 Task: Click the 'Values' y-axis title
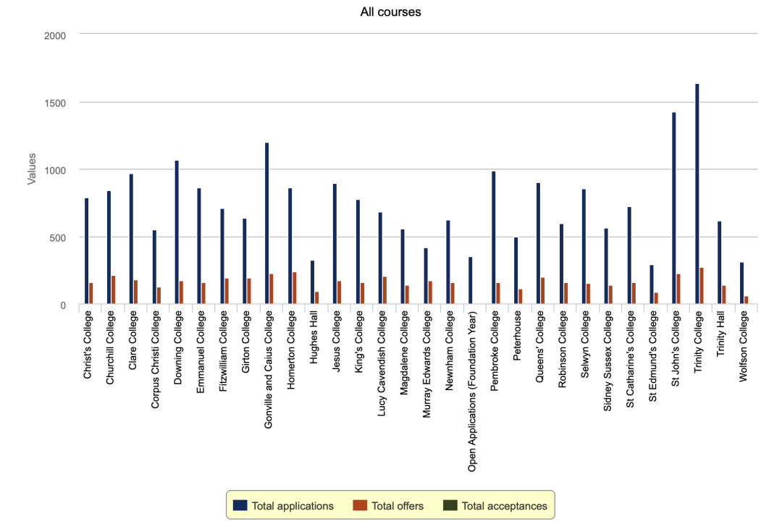[x=32, y=169]
